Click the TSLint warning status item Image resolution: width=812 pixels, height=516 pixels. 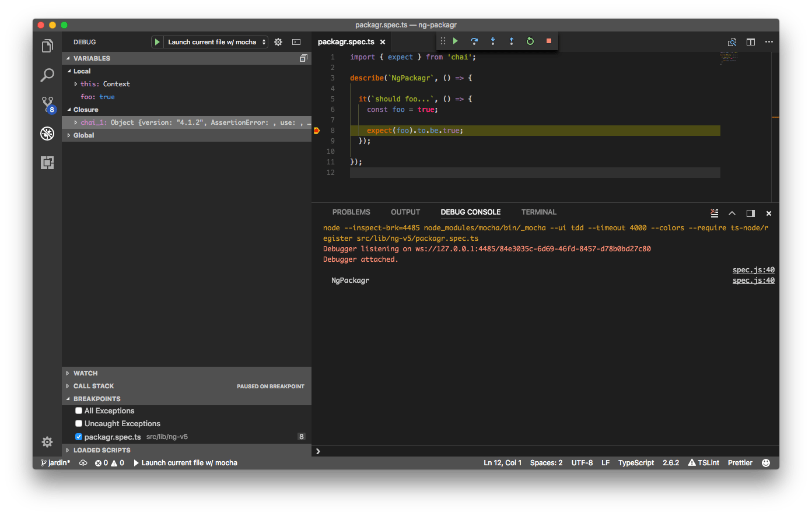tap(703, 463)
